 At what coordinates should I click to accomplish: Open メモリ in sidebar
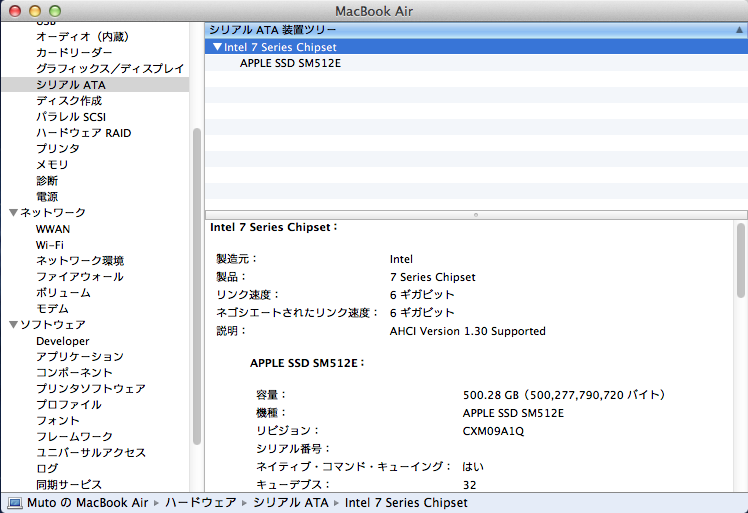[x=52, y=165]
